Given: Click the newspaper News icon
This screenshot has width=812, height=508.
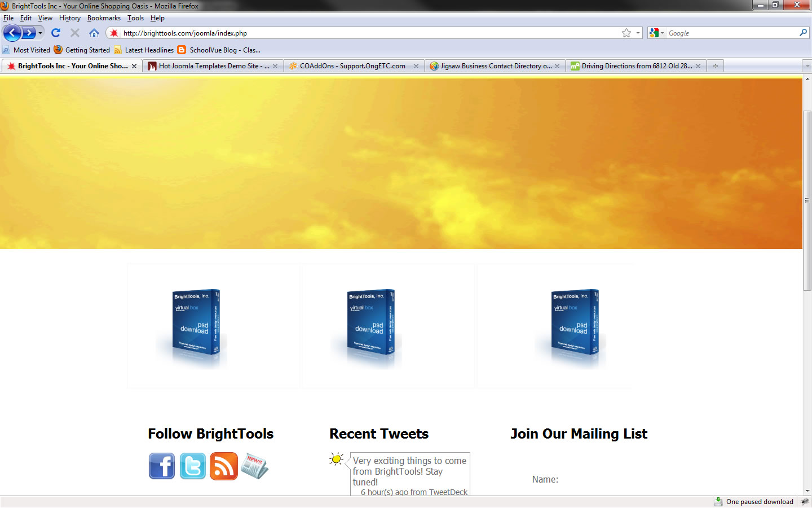Looking at the screenshot, I should (255, 466).
